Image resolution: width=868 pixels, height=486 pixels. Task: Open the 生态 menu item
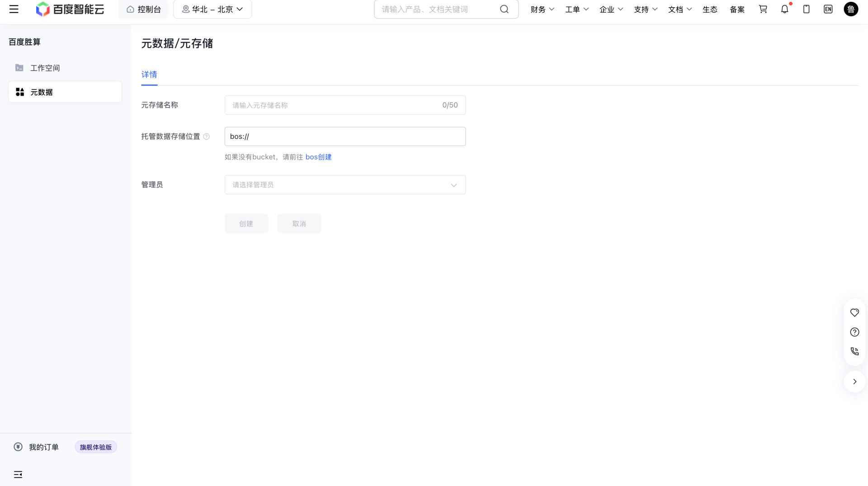(710, 9)
